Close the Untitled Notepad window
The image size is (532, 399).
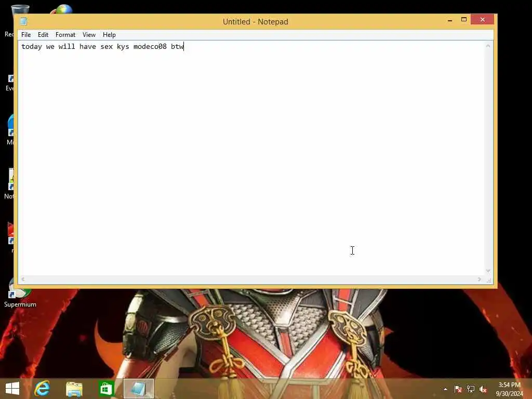coord(482,20)
